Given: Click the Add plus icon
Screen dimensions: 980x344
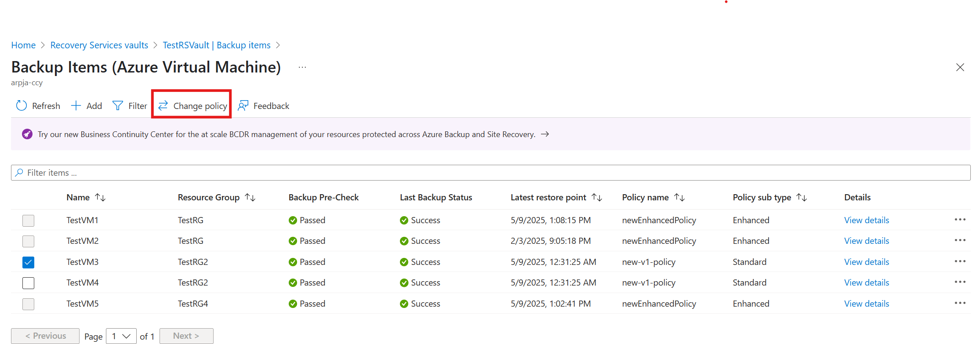Looking at the screenshot, I should click(x=76, y=106).
